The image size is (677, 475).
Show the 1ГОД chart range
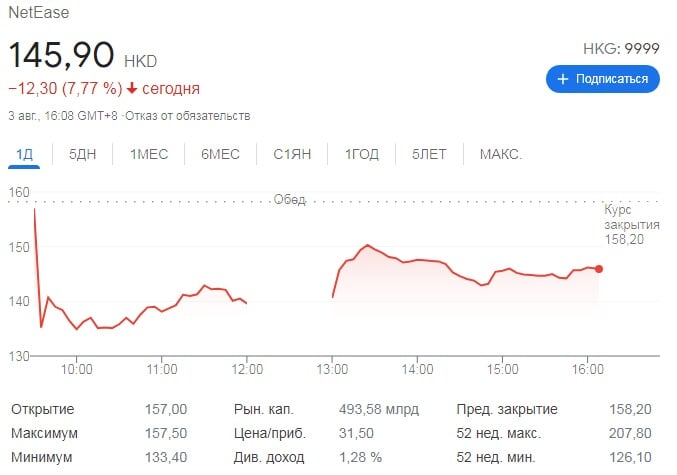pos(362,154)
